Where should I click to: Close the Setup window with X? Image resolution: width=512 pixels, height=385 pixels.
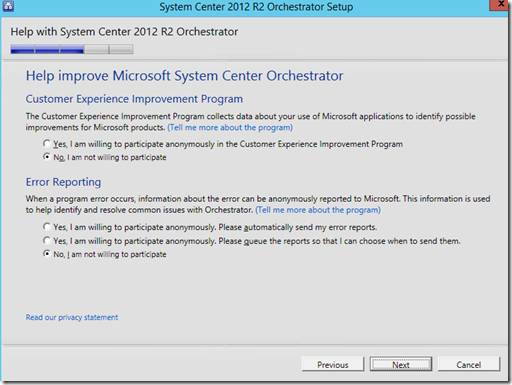(500, 5)
